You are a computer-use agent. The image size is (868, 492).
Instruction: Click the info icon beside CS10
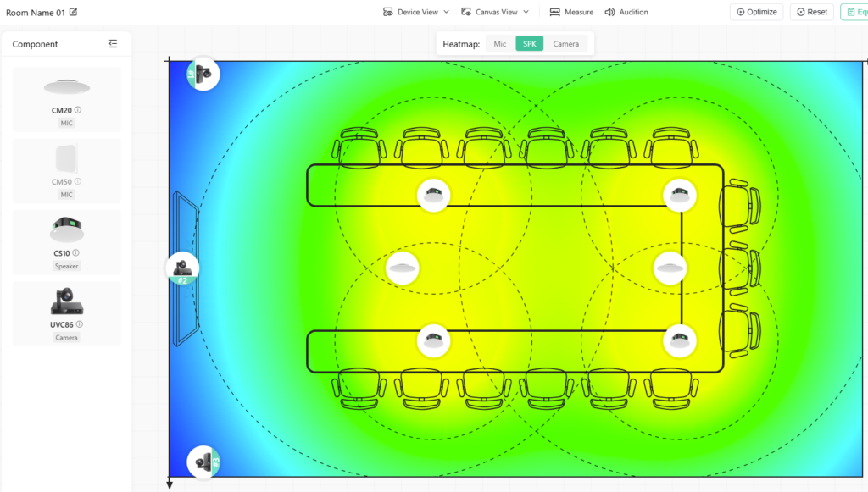[75, 253]
